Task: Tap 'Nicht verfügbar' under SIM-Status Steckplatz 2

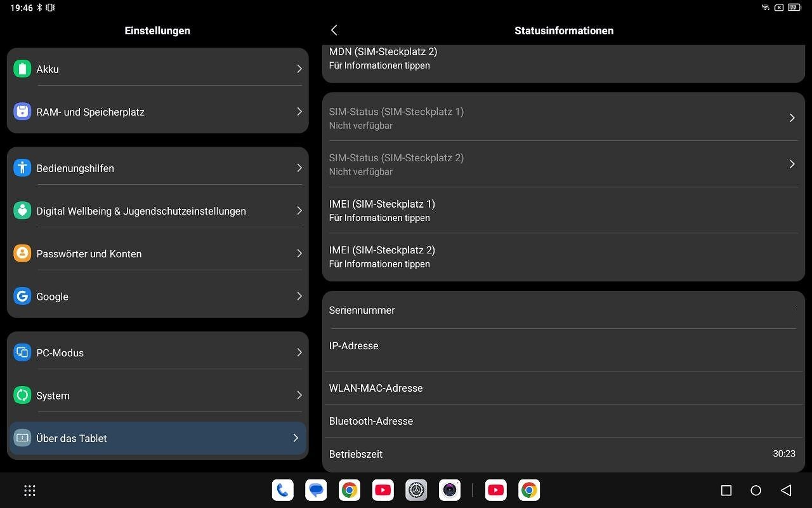Action: coord(361,172)
